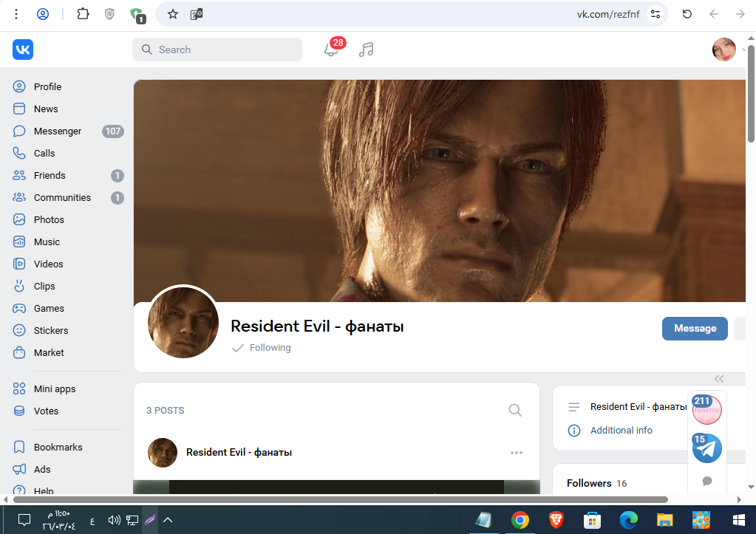The image size is (756, 534).
Task: Expand hidden system tray icons arrow
Action: pyautogui.click(x=168, y=520)
